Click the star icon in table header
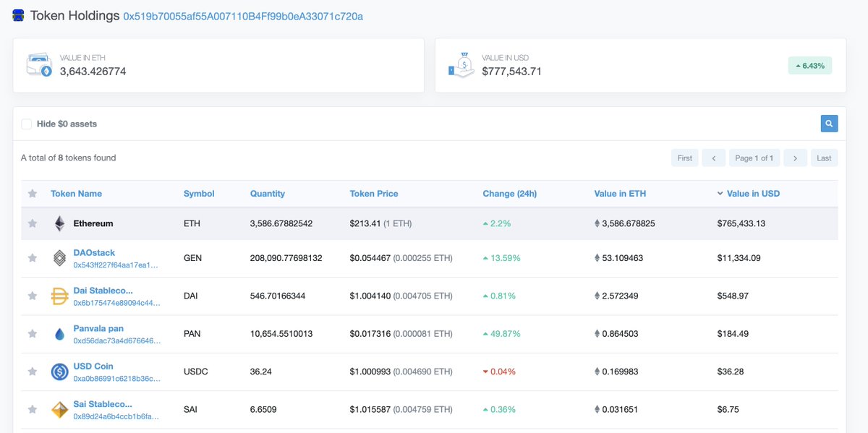This screenshot has height=433, width=868. point(33,194)
